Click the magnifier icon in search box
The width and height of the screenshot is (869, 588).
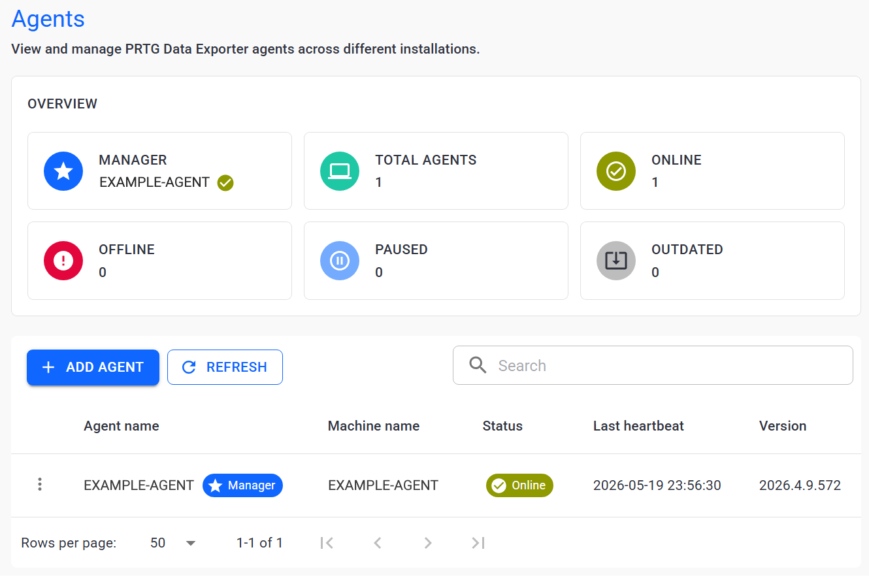[478, 365]
